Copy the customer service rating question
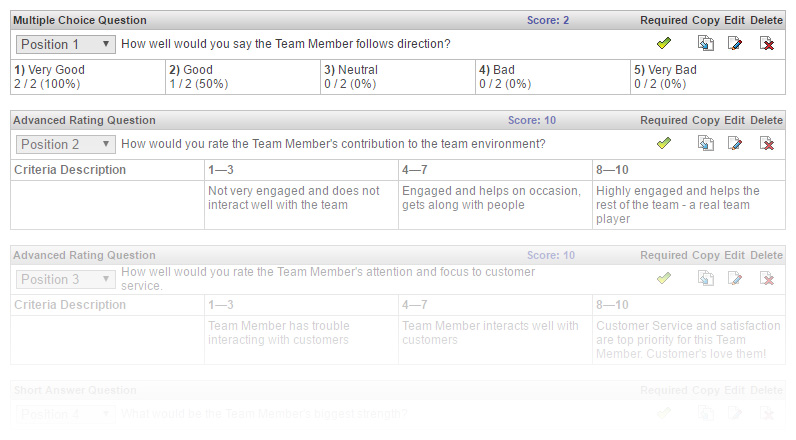This screenshot has width=796, height=440. pyautogui.click(x=706, y=279)
